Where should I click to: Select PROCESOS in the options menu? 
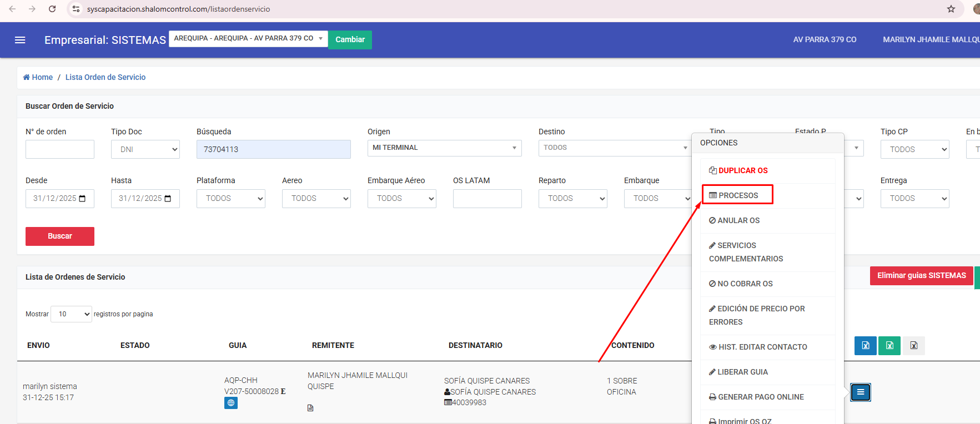point(737,195)
